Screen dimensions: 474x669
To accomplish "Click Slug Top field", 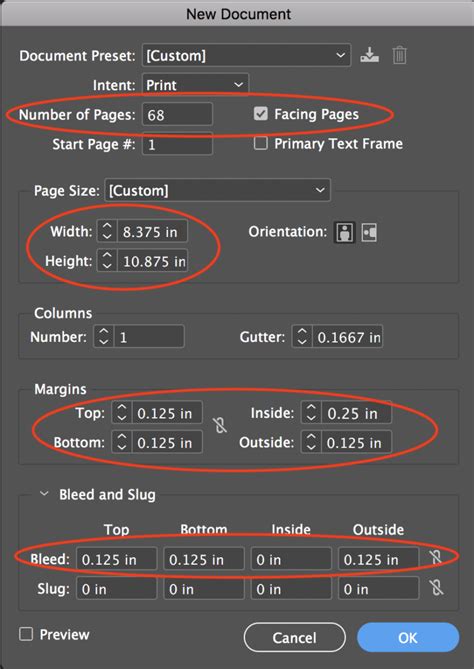I will click(116, 589).
